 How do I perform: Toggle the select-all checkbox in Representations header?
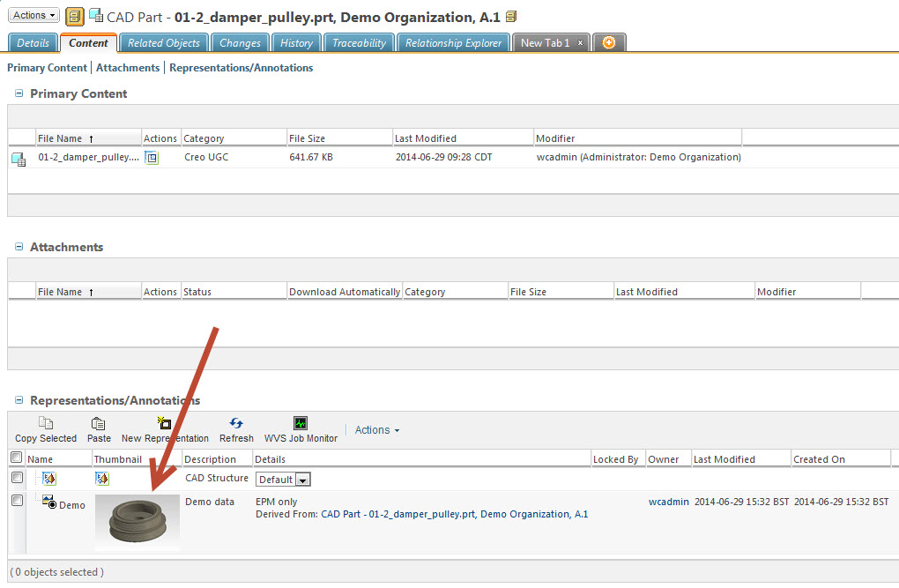(x=17, y=458)
